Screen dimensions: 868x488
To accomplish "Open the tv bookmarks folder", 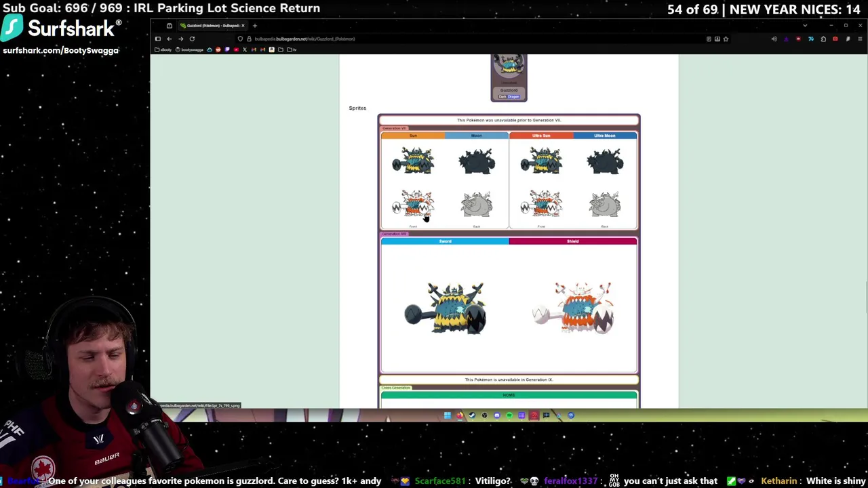I will pyautogui.click(x=292, y=49).
